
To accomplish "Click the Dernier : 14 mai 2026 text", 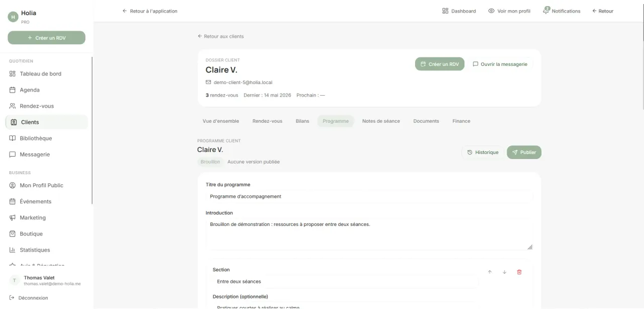I will pyautogui.click(x=267, y=95).
